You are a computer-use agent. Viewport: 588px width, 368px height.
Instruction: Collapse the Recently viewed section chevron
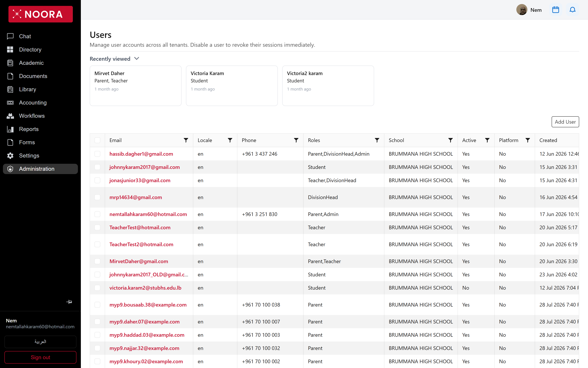137,59
